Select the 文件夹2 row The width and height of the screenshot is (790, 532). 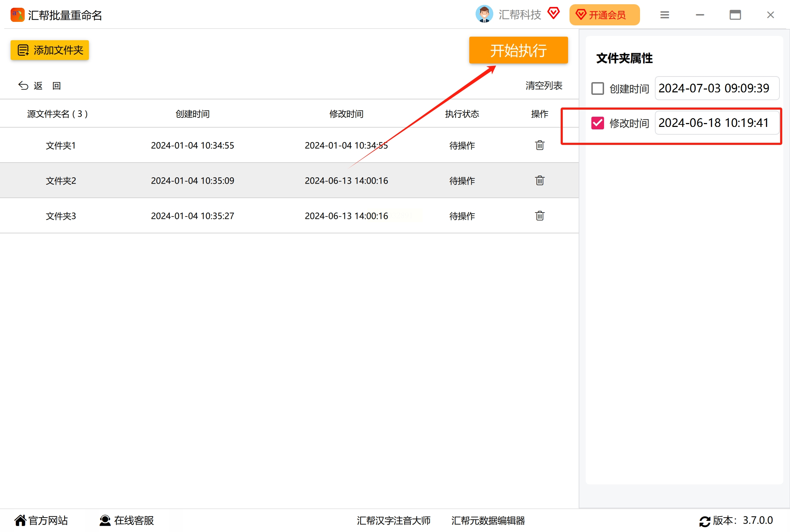pos(61,181)
